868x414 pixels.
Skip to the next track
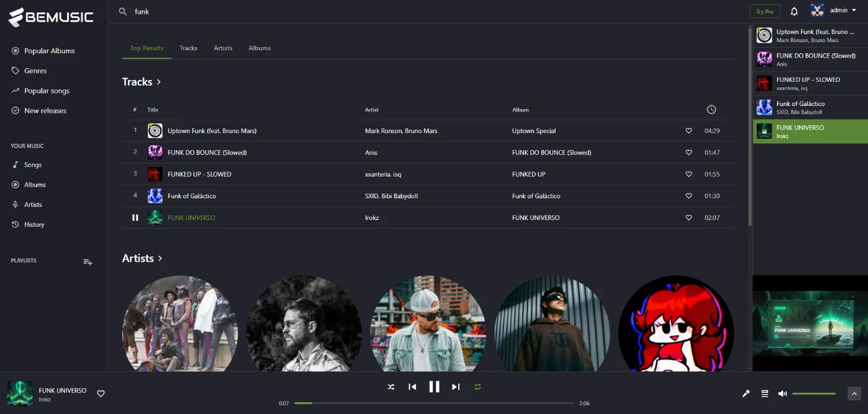pos(456,387)
